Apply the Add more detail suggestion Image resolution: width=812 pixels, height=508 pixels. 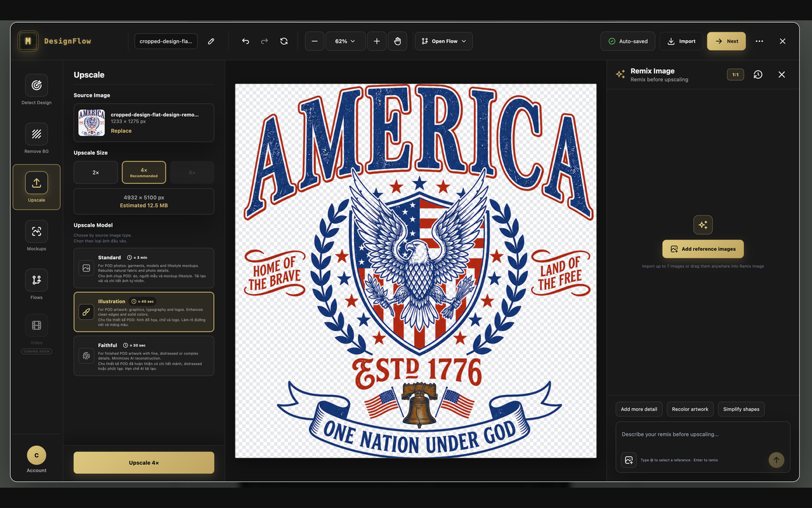coord(639,409)
